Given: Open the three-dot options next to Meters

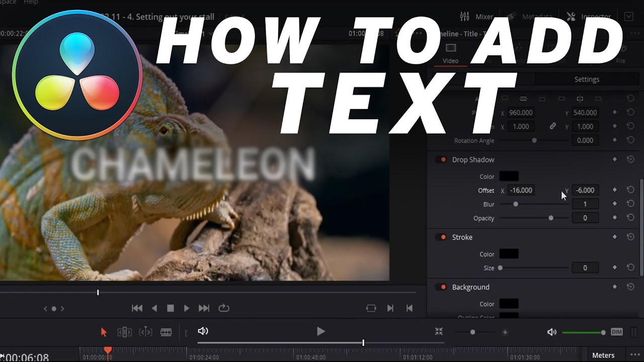Looking at the screenshot, I should [x=634, y=355].
